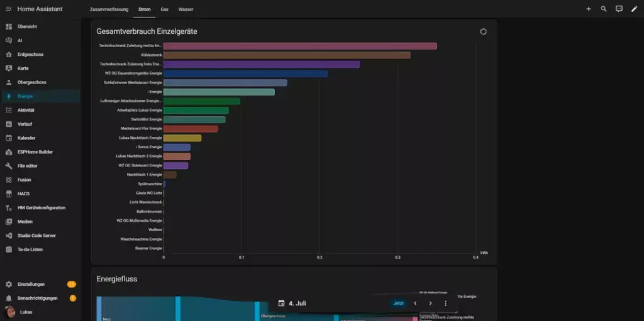
Task: Click the Kühlschrank bar in chart
Action: tap(287, 55)
